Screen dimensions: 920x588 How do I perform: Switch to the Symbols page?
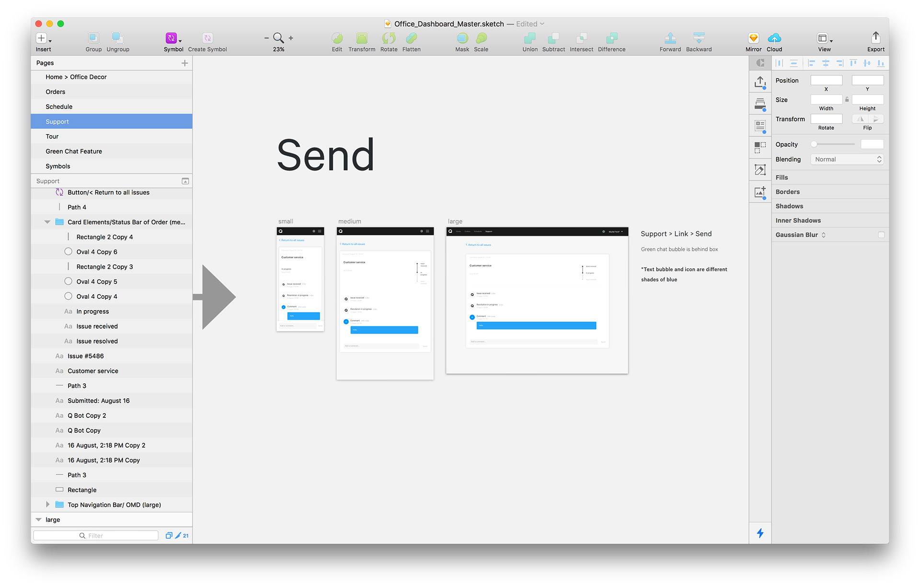[112, 166]
